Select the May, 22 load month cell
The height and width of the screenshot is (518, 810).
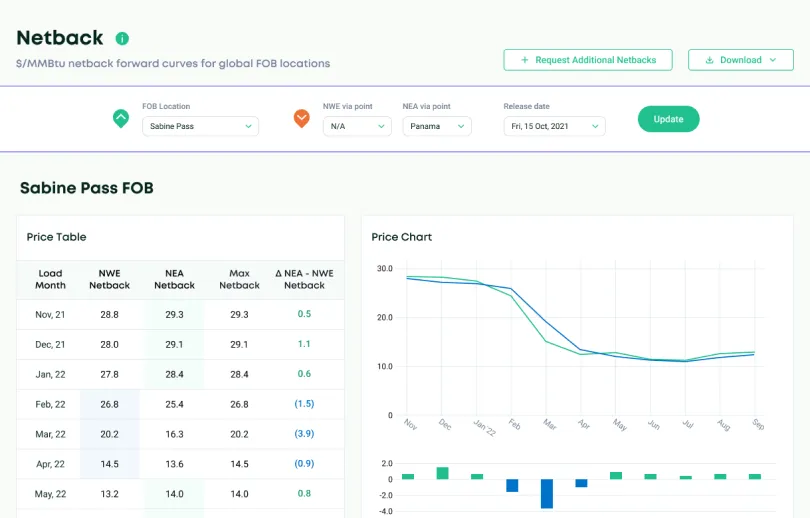50,494
